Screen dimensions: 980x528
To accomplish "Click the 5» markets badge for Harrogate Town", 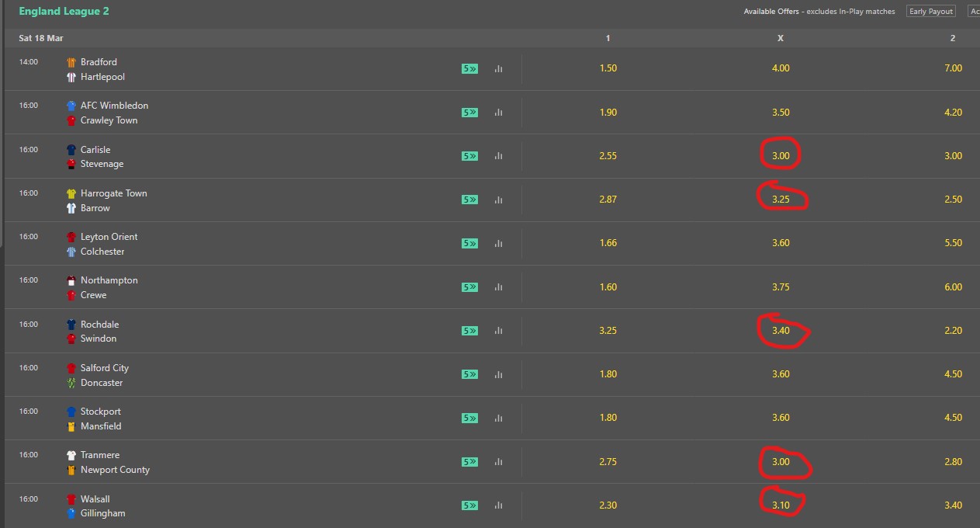I will (x=469, y=200).
